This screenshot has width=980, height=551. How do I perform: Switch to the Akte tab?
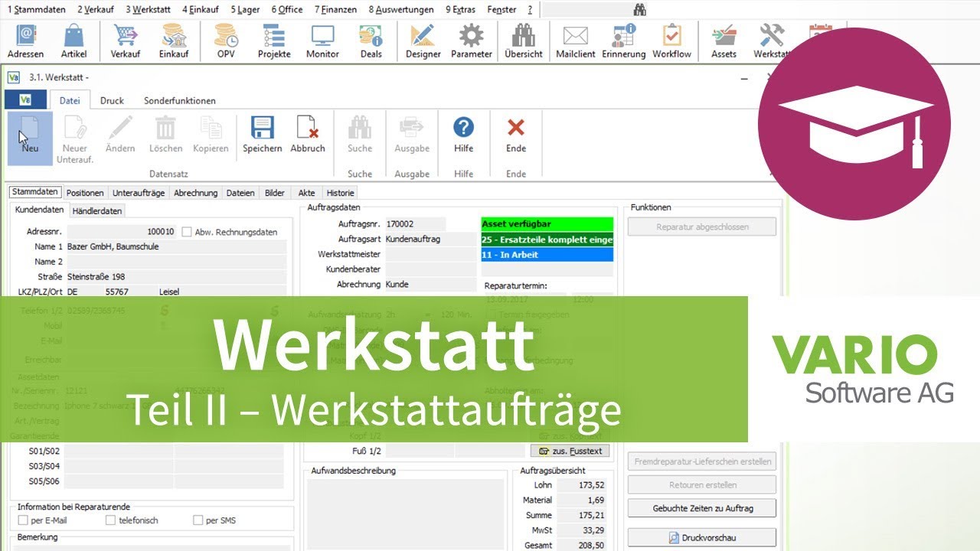coord(306,193)
